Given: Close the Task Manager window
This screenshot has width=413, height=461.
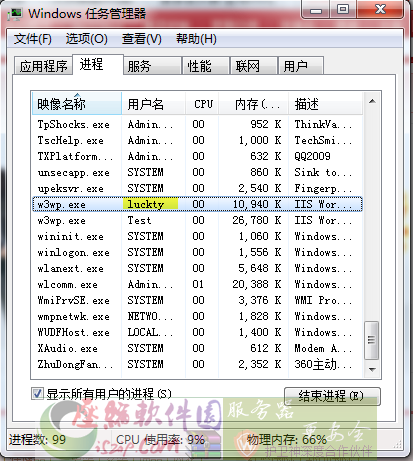Looking at the screenshot, I should click(380, 9).
